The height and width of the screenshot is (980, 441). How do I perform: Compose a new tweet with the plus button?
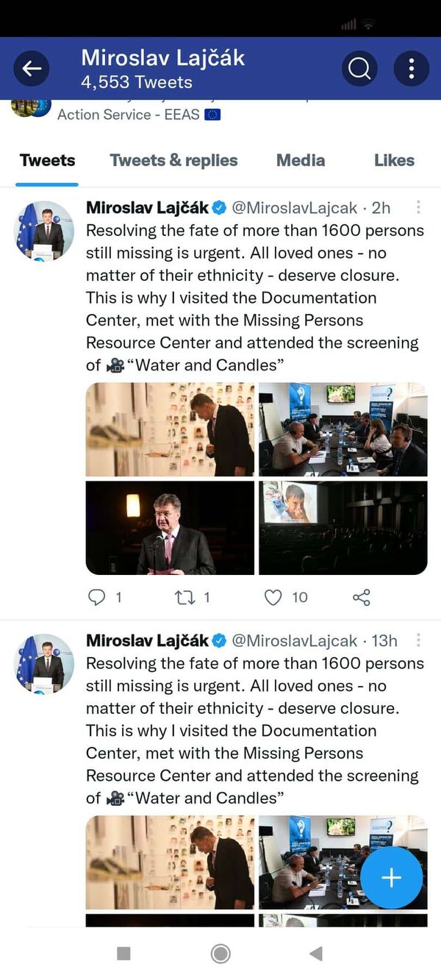(392, 878)
